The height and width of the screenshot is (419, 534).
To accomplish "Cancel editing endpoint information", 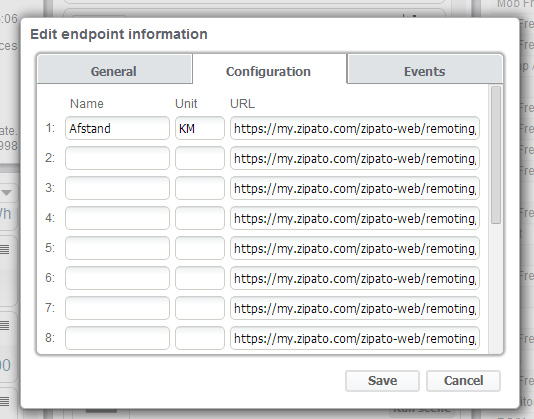I will point(463,381).
